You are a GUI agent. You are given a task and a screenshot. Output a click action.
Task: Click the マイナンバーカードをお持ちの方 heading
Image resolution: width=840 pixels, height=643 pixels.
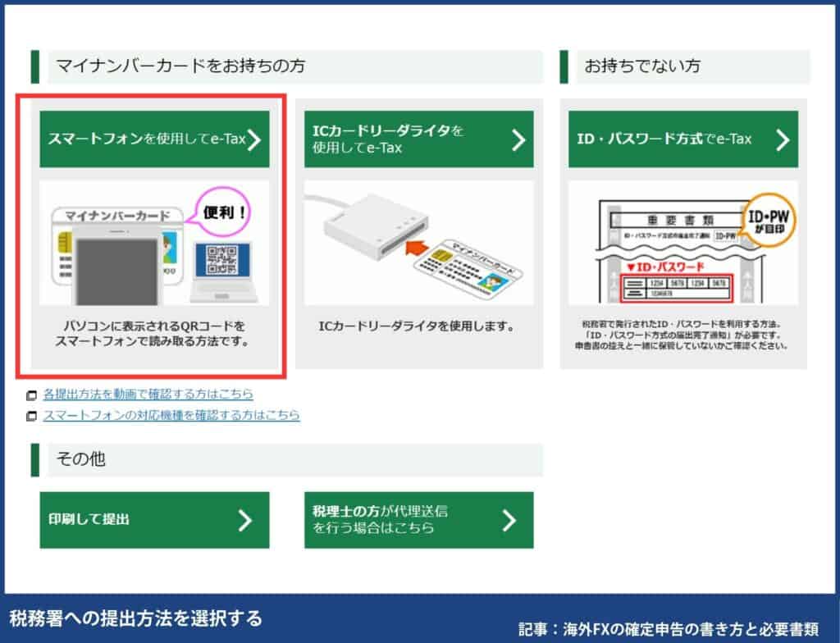tap(180, 66)
